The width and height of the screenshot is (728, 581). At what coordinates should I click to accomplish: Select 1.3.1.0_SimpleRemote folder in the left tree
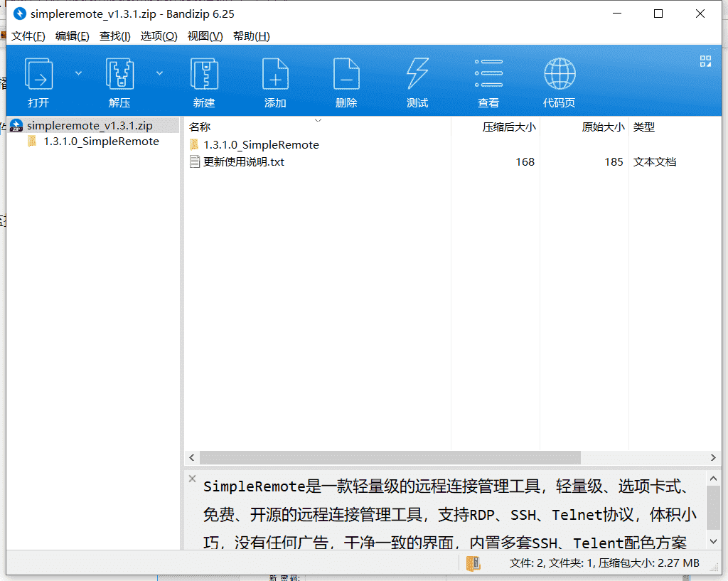pos(101,142)
